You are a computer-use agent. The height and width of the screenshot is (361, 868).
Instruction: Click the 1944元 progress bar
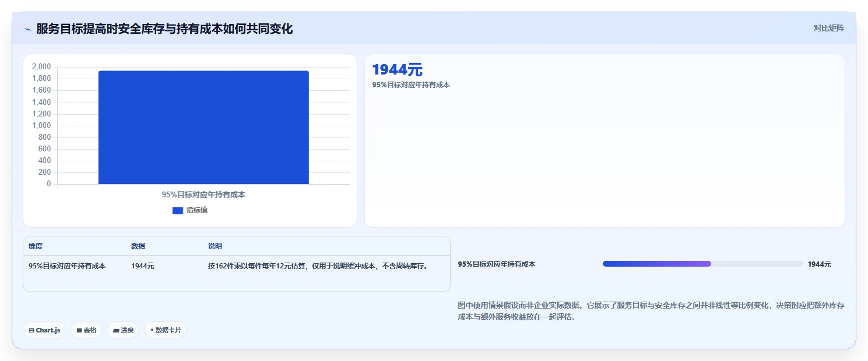click(x=703, y=264)
